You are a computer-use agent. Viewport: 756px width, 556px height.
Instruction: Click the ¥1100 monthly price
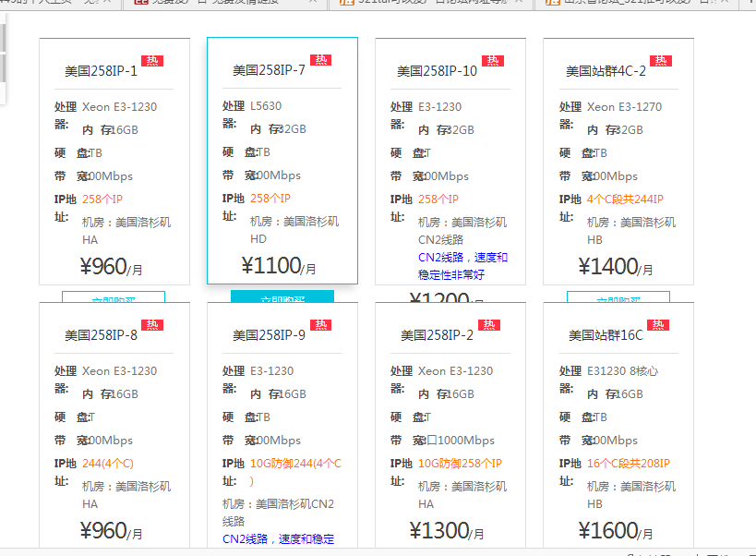[x=279, y=266]
